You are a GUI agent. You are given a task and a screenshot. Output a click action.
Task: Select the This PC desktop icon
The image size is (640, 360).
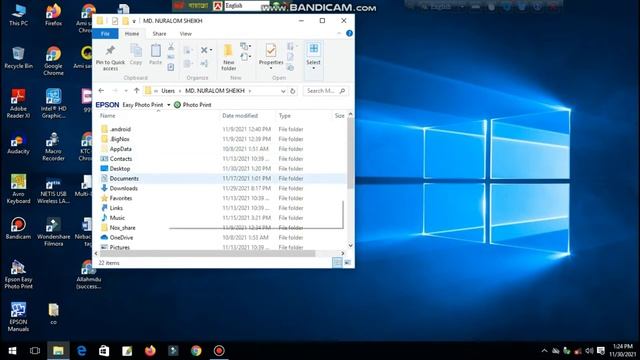coord(18,15)
